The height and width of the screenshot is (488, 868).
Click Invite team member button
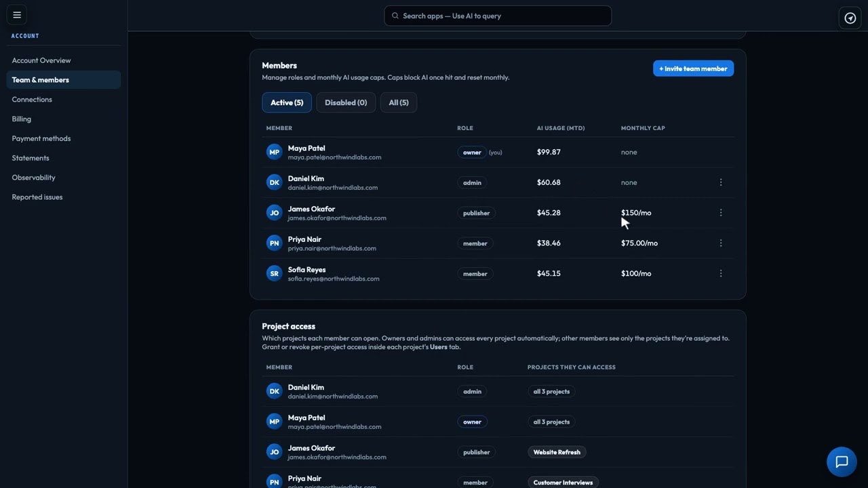693,68
